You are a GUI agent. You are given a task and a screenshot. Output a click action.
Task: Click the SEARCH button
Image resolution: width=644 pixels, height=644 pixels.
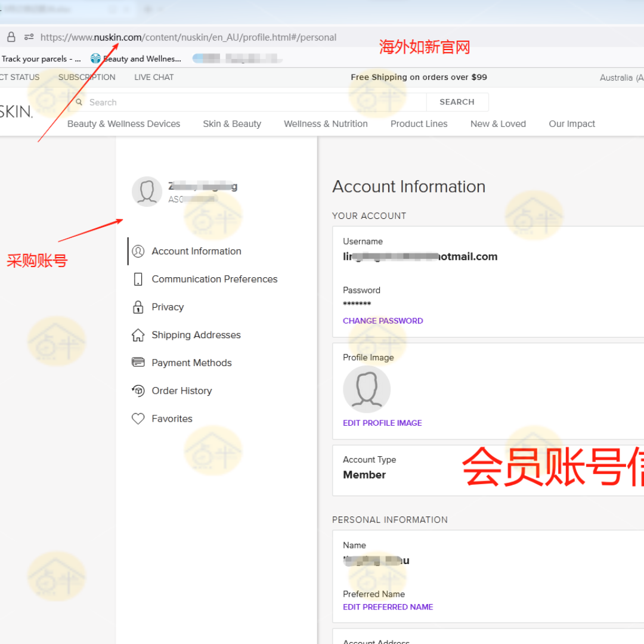pyautogui.click(x=457, y=102)
